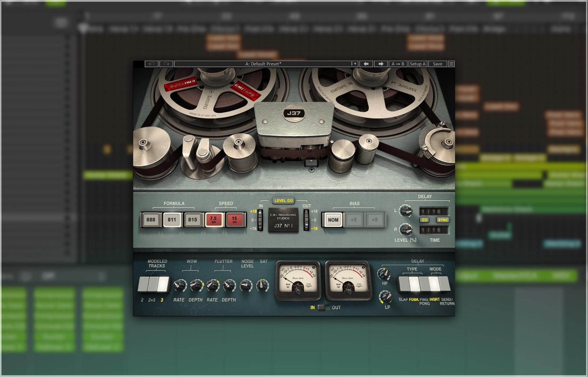The width and height of the screenshot is (588, 377).
Task: Open the A: Default Preset menu
Action: tap(263, 64)
